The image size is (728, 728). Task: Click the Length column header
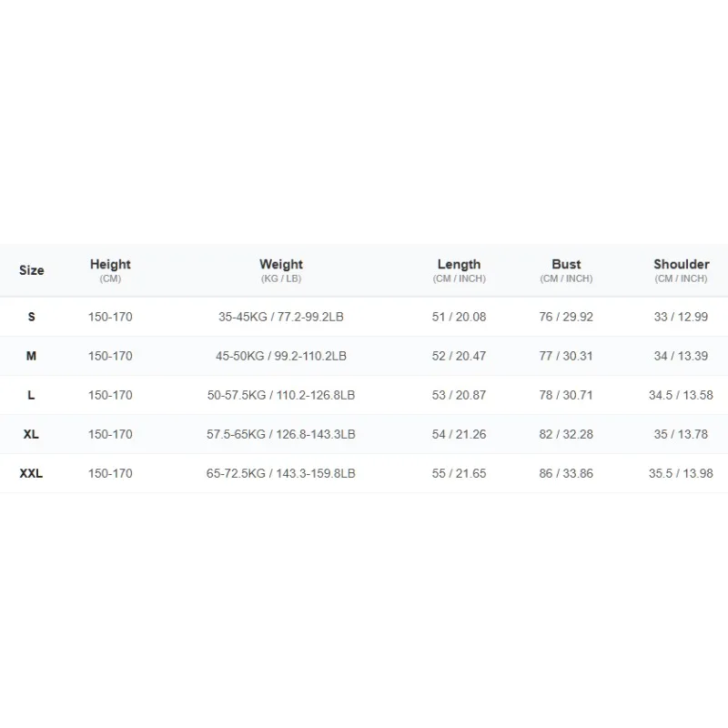coord(460,270)
